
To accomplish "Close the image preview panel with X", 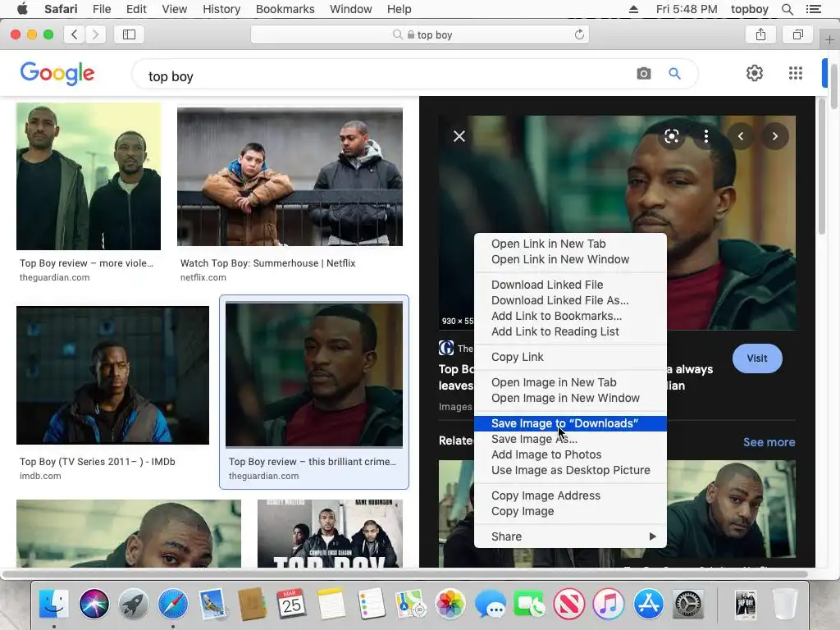I will [459, 136].
